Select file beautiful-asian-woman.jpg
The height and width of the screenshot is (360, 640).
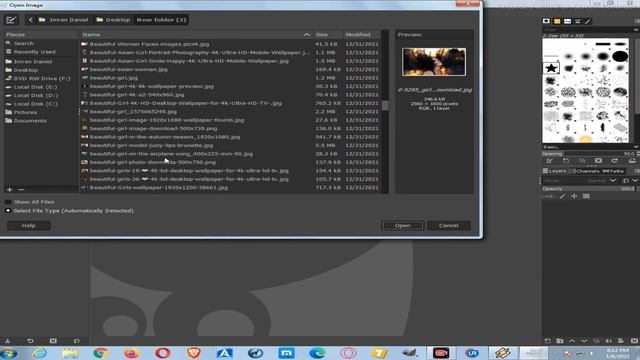pyautogui.click(x=129, y=69)
